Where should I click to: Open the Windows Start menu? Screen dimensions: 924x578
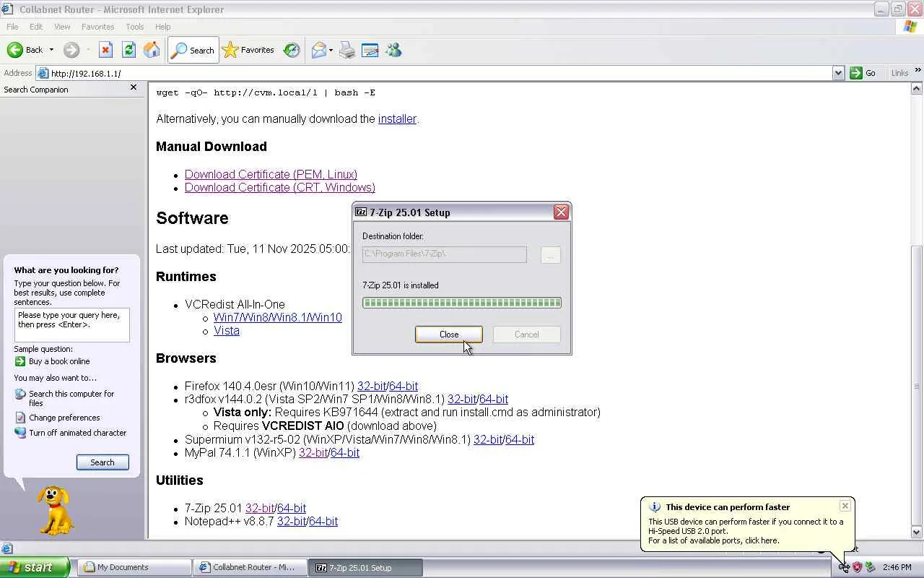[x=35, y=567]
